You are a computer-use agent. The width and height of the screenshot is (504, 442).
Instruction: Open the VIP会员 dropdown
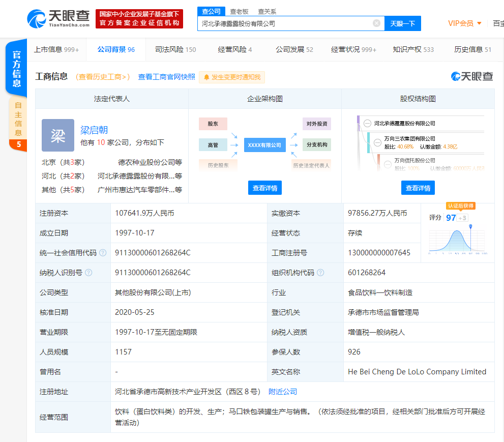point(464,23)
